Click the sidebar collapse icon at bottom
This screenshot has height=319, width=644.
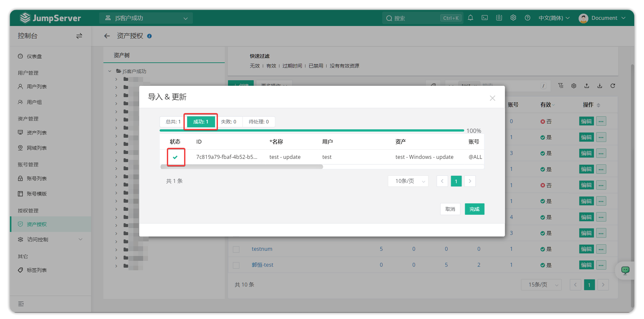21,304
